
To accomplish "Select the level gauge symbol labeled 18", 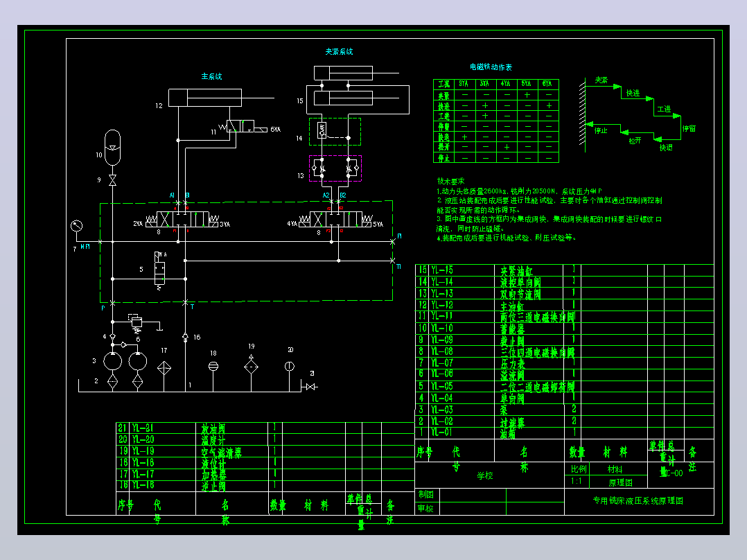I will pos(213,366).
